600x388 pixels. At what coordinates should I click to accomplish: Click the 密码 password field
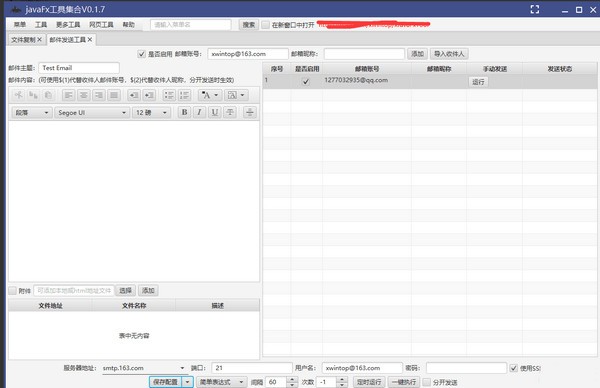click(466, 368)
